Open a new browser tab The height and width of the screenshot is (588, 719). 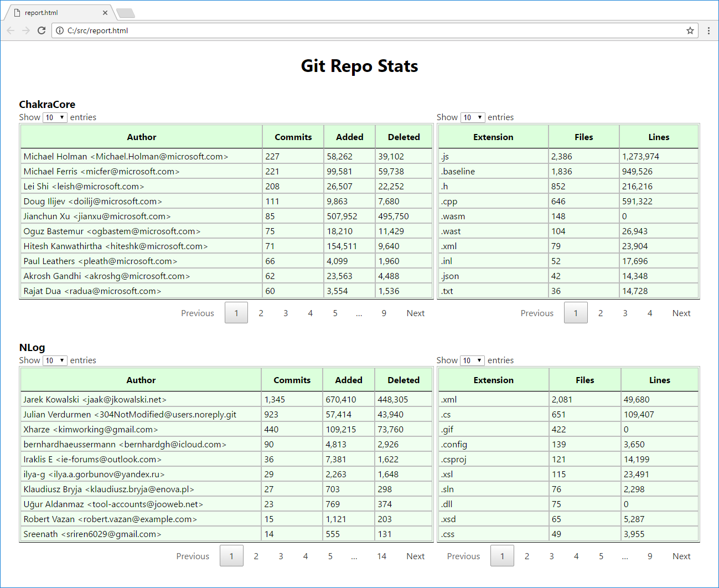coord(126,13)
